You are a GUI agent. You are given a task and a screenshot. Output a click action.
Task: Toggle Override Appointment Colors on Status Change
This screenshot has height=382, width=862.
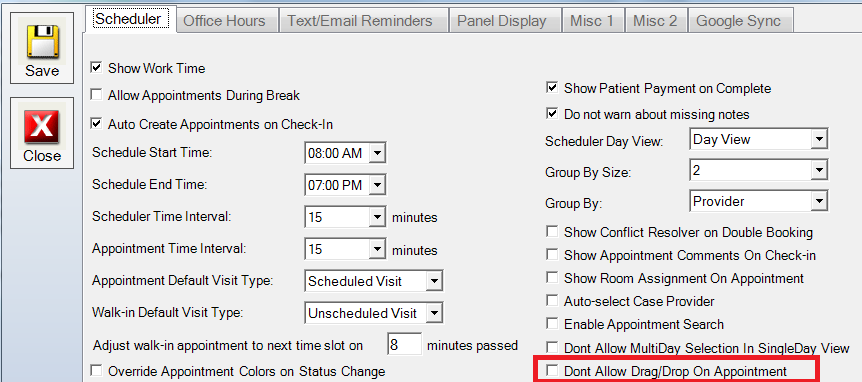click(97, 371)
